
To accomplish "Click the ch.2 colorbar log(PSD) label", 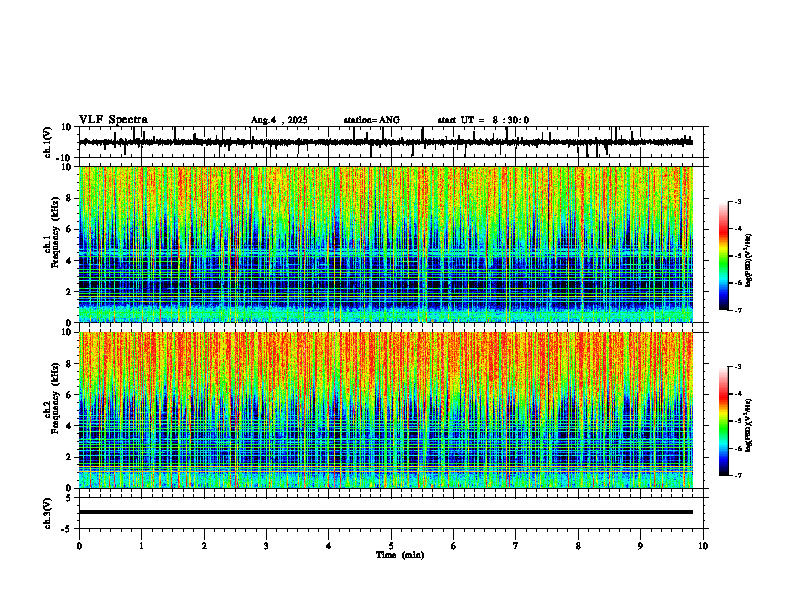I will point(749,425).
